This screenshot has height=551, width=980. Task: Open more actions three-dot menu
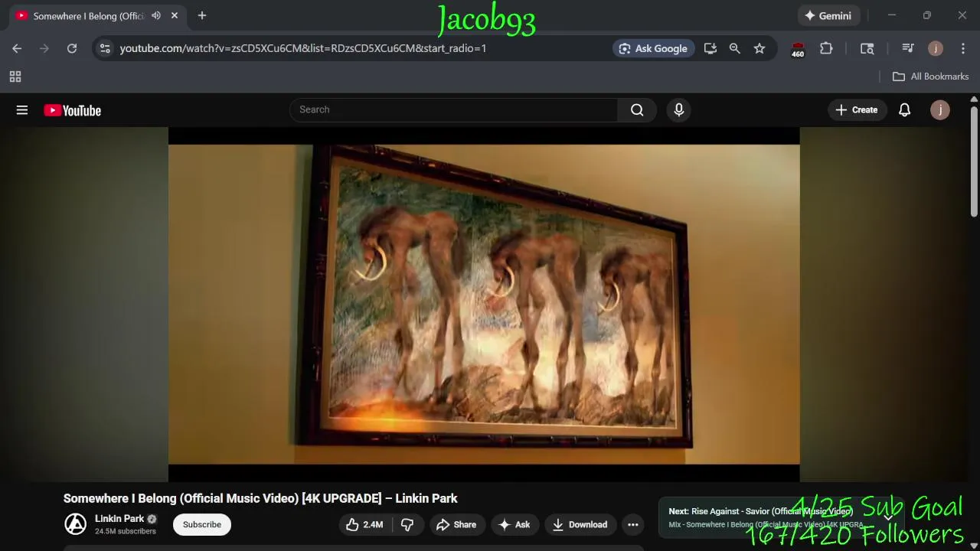pyautogui.click(x=632, y=524)
